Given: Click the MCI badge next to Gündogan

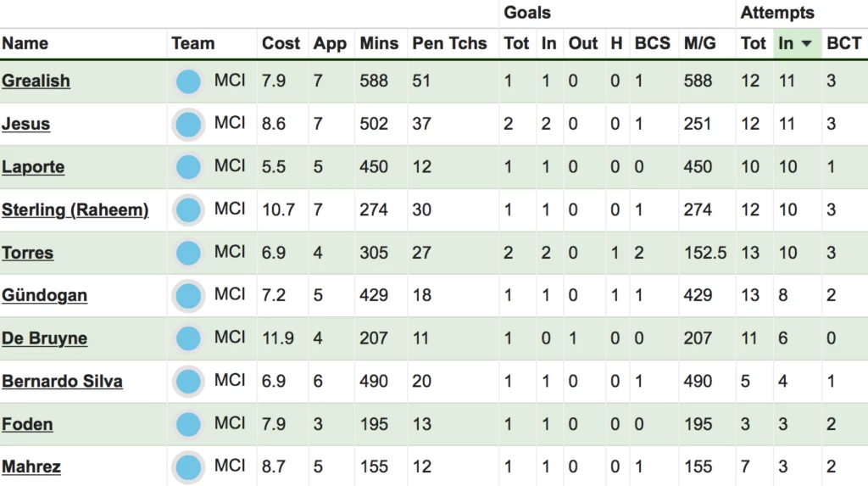Looking at the screenshot, I should (188, 296).
